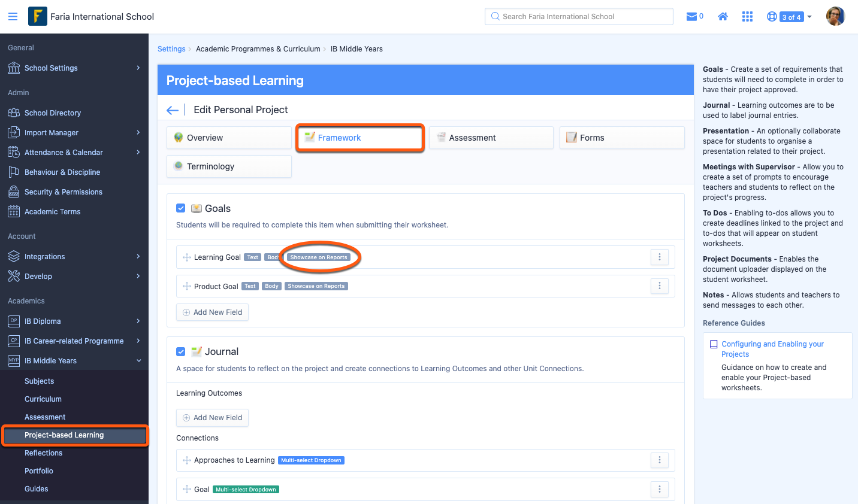The width and height of the screenshot is (858, 504).
Task: Open options menu for Approaches to Learning
Action: click(660, 460)
